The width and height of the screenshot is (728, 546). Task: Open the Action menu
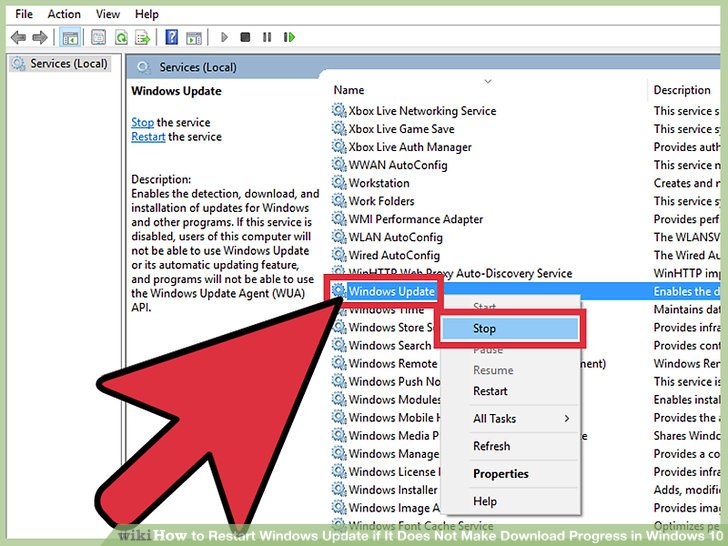(64, 14)
